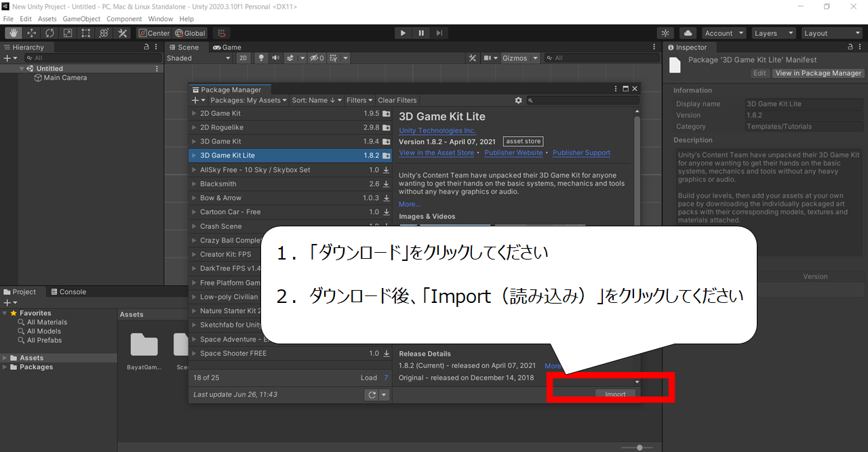868x452 pixels.
Task: Collapse the Untitled scene in Hierarchy
Action: tap(22, 68)
